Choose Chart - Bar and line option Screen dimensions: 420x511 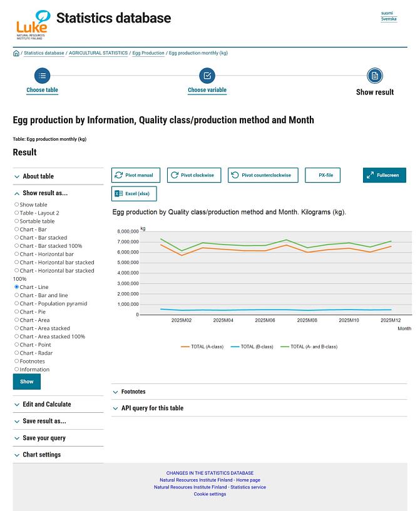click(x=16, y=295)
